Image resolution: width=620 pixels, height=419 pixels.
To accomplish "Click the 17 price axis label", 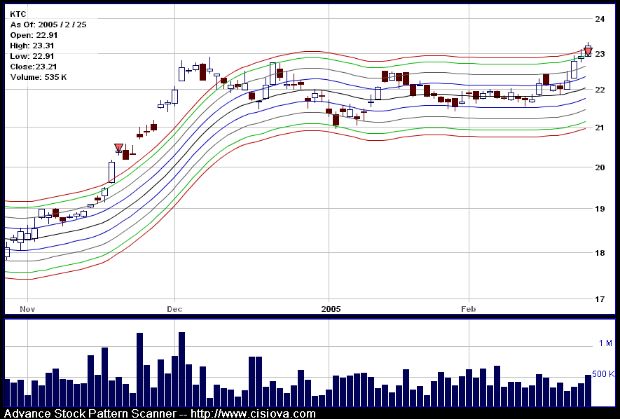I will 600,299.
